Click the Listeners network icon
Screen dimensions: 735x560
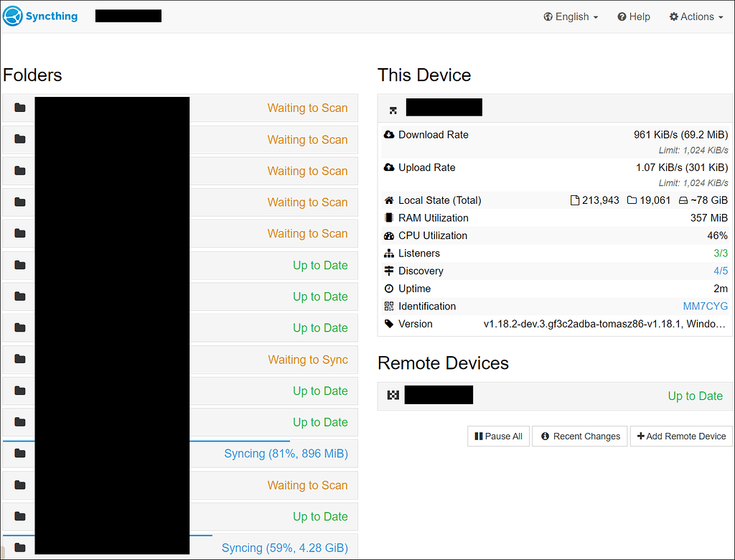388,253
